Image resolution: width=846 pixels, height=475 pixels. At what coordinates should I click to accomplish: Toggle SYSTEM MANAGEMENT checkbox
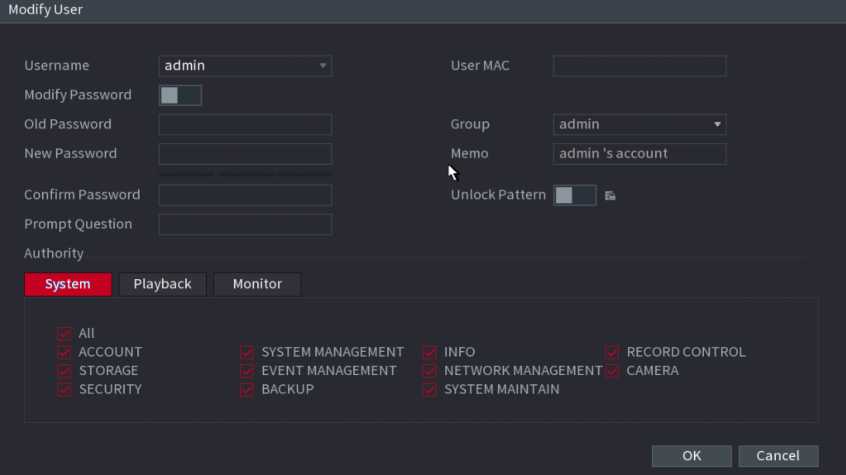(x=247, y=352)
